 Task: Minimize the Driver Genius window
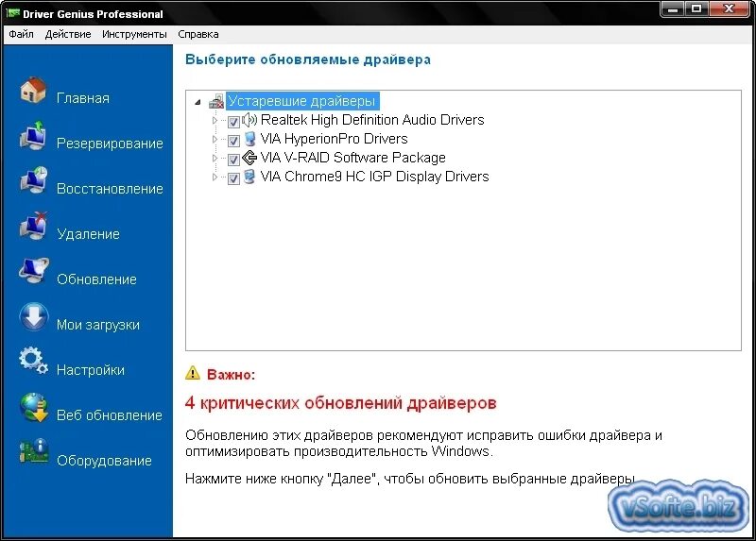point(673,9)
